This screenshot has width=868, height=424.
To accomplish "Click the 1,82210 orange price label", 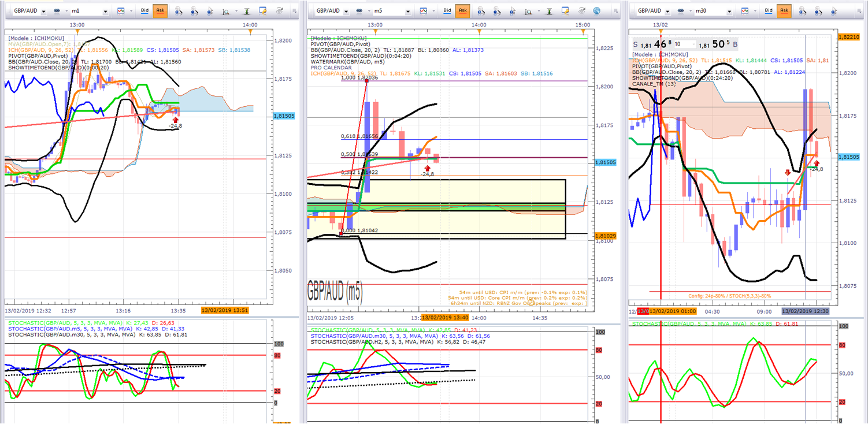I will 849,37.
